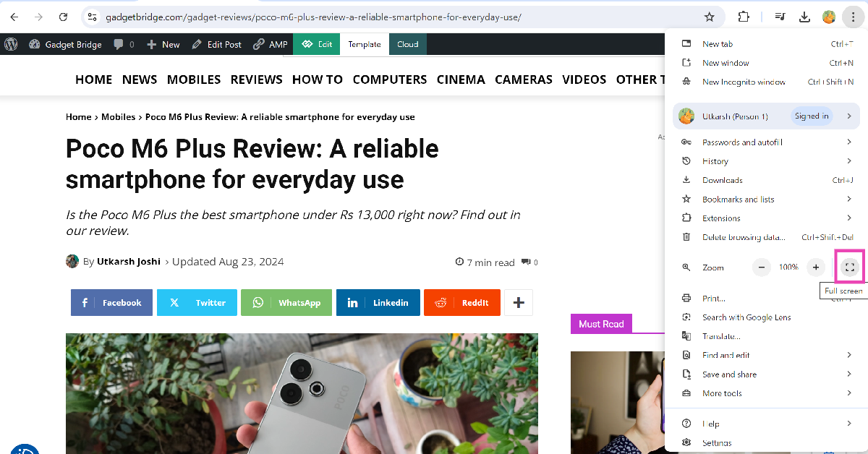Screen dimensions: 868x454
Task: Share the article on Facebook
Action: point(111,303)
